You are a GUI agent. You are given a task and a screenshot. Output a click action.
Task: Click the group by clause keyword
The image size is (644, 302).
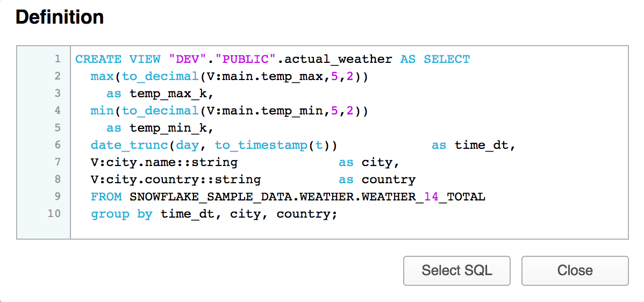pos(121,214)
